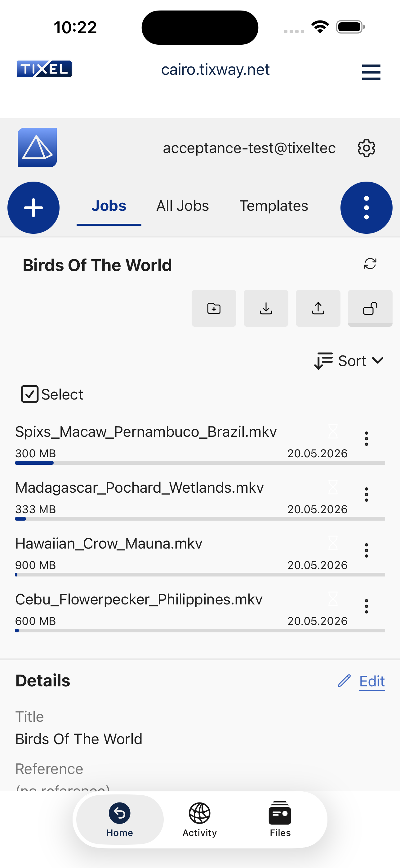Click the Spixs_Macaw transfer progress bar
The width and height of the screenshot is (400, 868).
(x=200, y=463)
